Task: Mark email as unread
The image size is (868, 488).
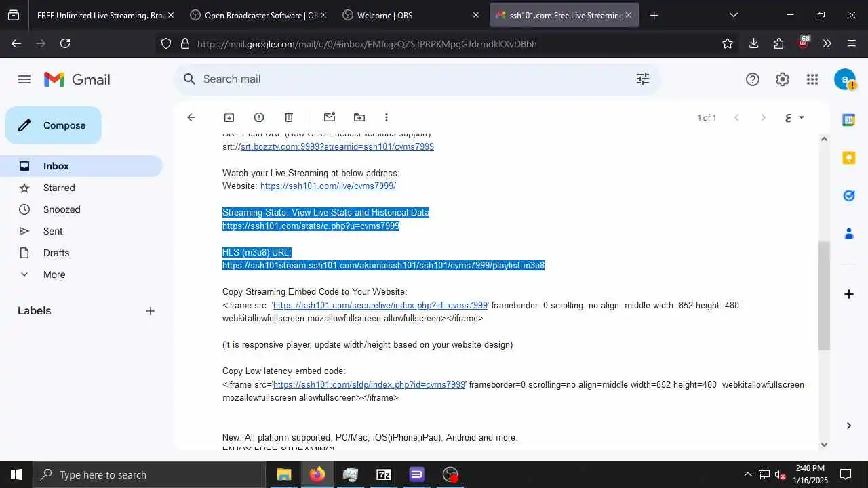Action: coord(330,117)
